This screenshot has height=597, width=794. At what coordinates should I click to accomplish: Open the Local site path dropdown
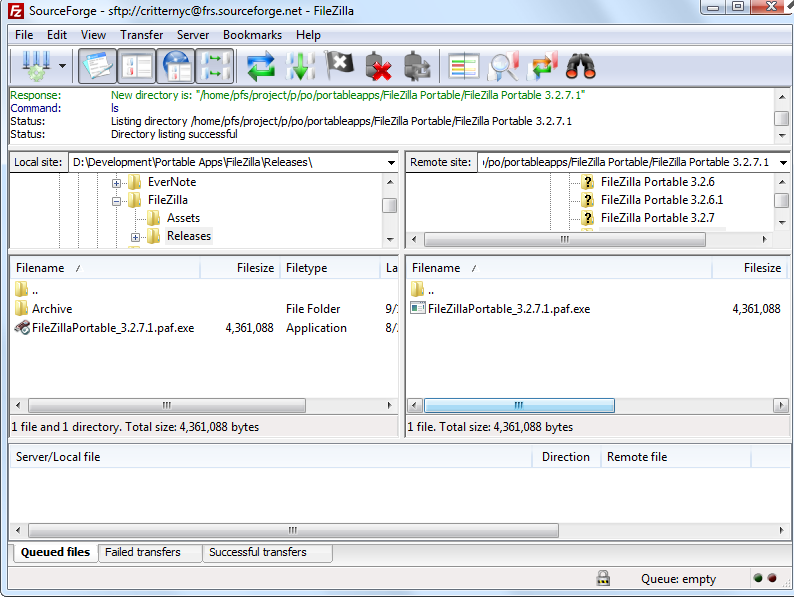point(391,163)
